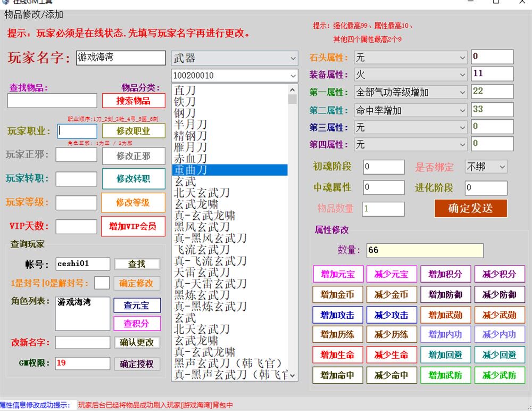Screen dimensions: 532x411
Task: Select 赤血刀 in the weapon list
Action: point(230,158)
